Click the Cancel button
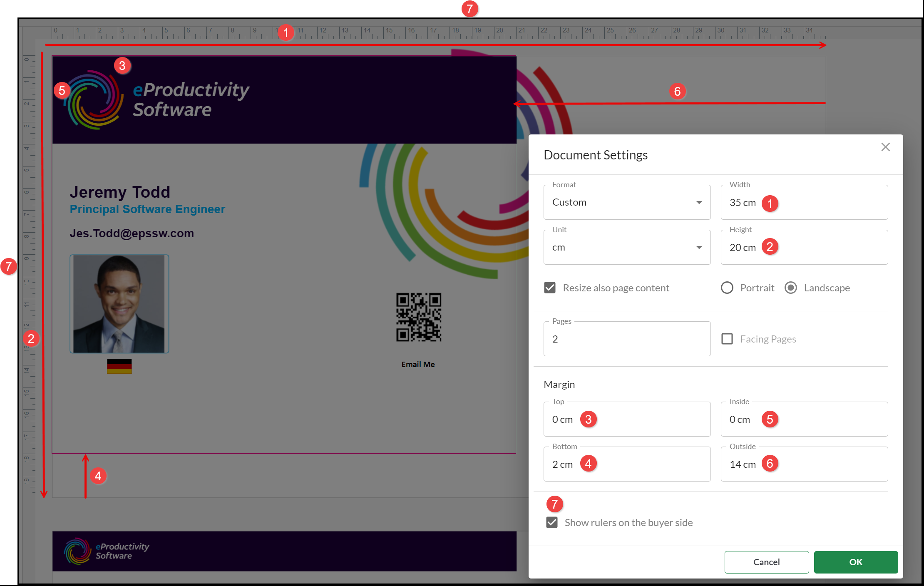This screenshot has height=586, width=924. [x=766, y=562]
